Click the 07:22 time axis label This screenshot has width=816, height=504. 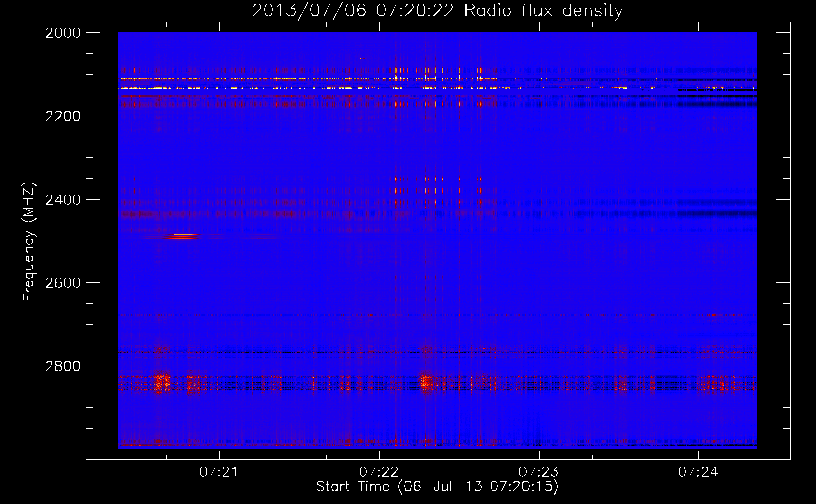(x=379, y=472)
